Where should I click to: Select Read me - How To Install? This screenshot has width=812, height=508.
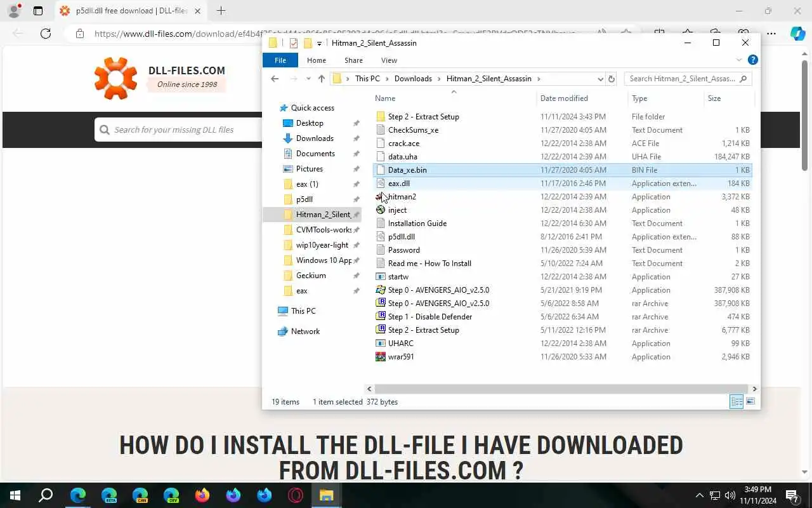click(x=429, y=264)
